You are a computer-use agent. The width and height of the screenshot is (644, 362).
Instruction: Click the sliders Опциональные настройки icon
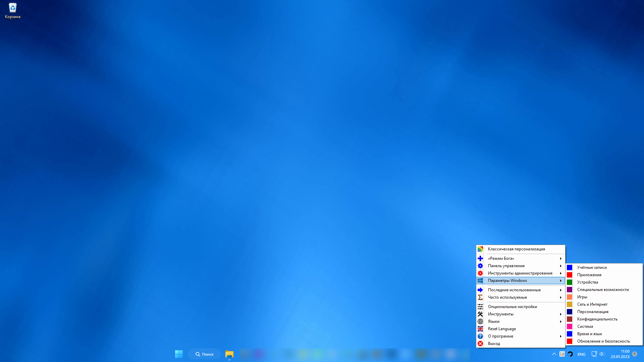480,307
